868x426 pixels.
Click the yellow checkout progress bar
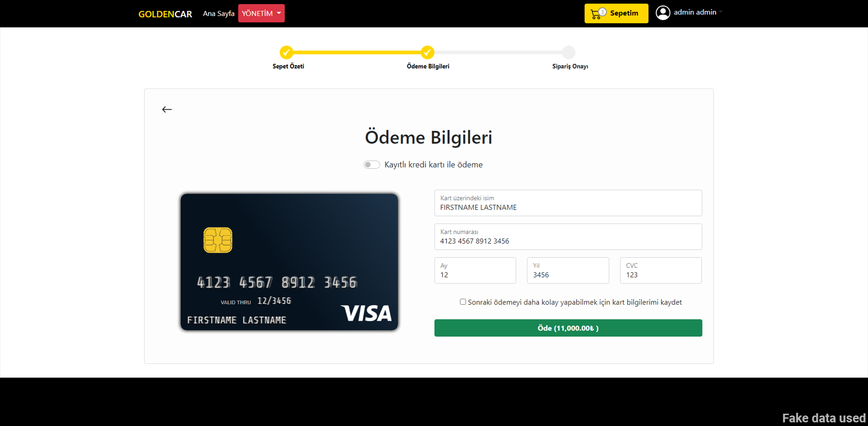click(357, 52)
